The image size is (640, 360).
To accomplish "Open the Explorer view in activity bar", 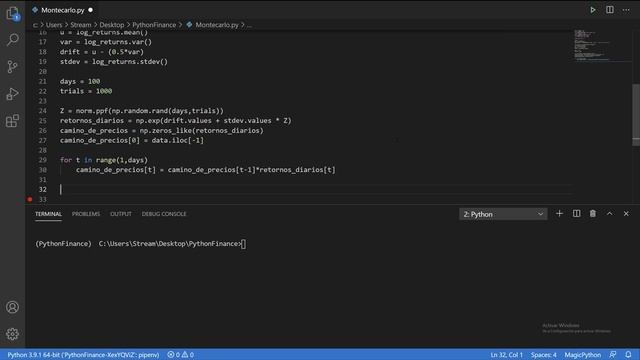I will tap(13, 13).
